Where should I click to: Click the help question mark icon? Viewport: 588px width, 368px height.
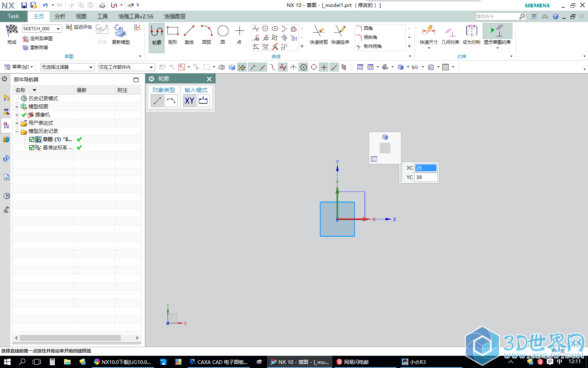tap(555, 16)
